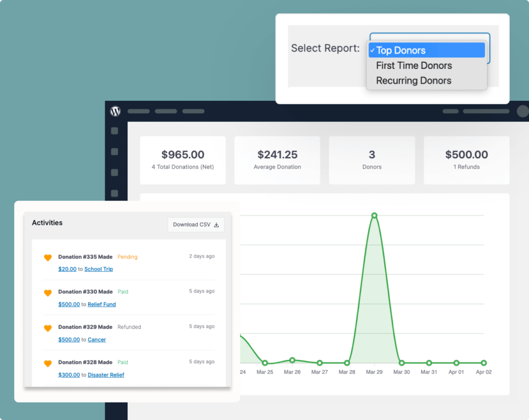Screen dimensions: 529x420
Task: Click the heart icon beside Donation #328
Action: pos(47,363)
